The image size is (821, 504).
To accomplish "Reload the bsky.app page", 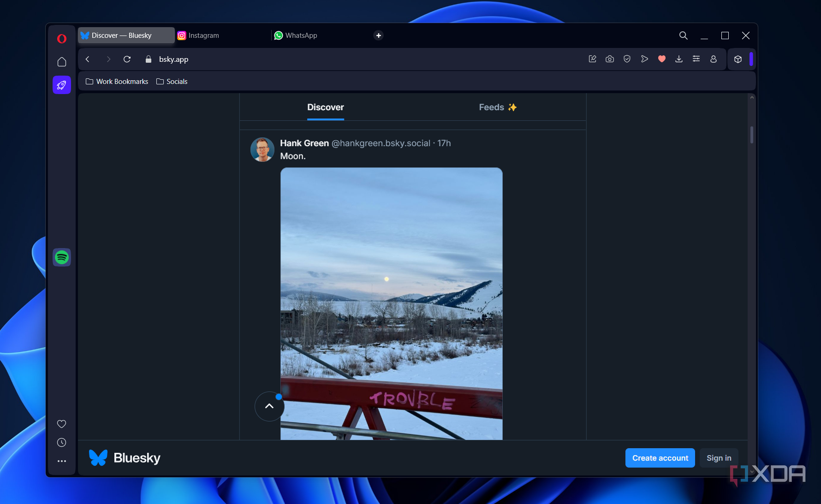I will (127, 59).
